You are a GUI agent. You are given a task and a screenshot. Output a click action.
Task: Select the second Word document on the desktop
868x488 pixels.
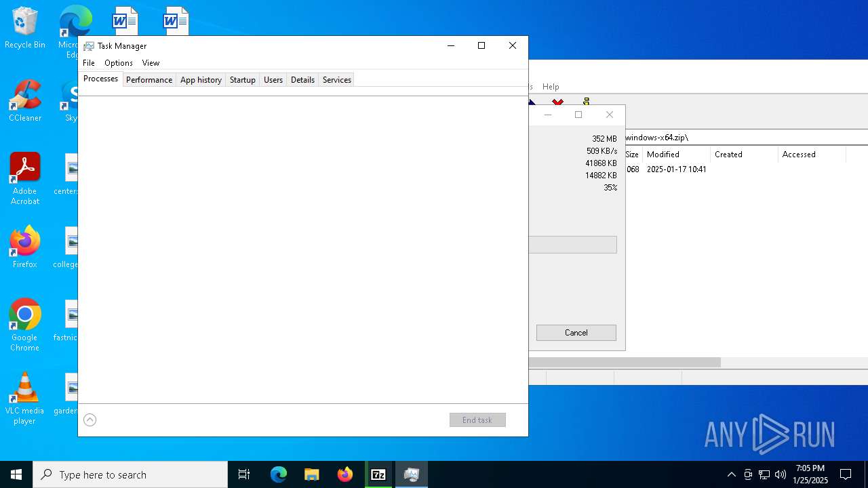coord(176,21)
